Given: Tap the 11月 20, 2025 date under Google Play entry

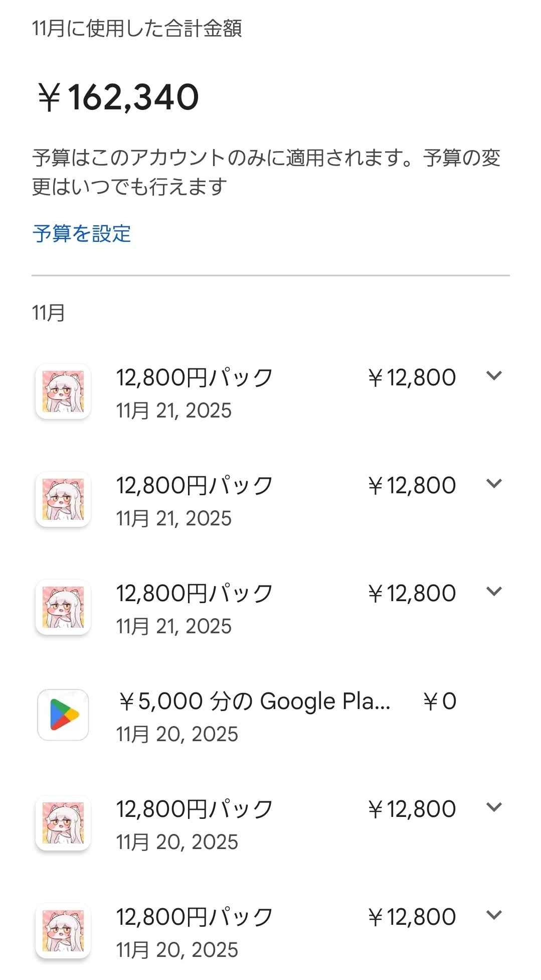Looking at the screenshot, I should tap(177, 734).
